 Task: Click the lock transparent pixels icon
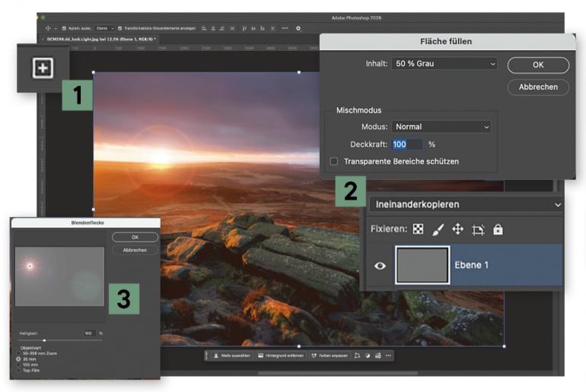(x=419, y=229)
